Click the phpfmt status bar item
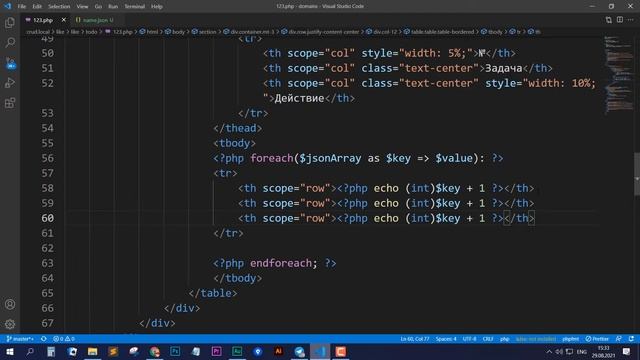Screen dimensions: 640x360 pos(571,339)
